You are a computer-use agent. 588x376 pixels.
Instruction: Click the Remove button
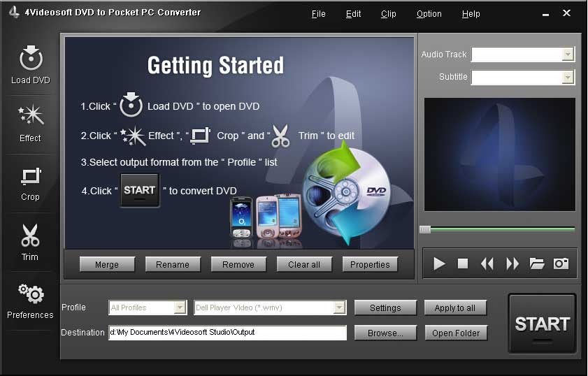click(238, 264)
